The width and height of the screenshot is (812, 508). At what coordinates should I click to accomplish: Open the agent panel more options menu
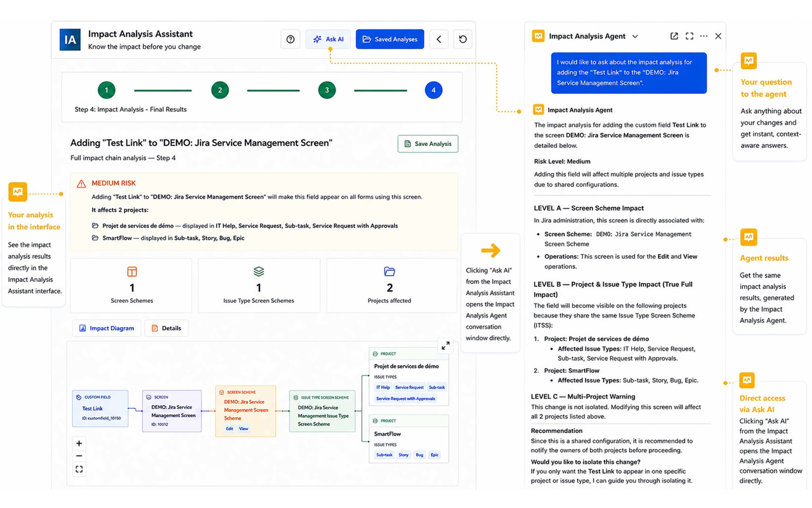click(704, 36)
